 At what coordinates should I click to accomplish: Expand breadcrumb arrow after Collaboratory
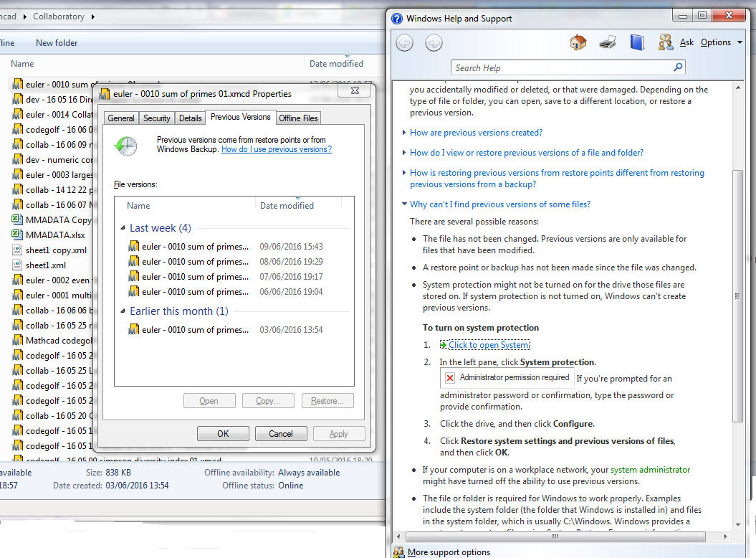93,17
